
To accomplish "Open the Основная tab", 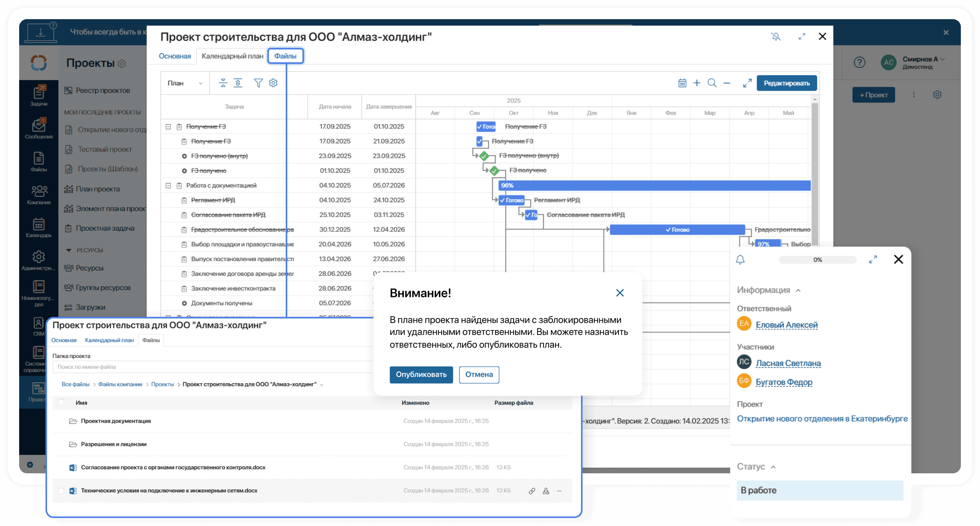I will [175, 56].
